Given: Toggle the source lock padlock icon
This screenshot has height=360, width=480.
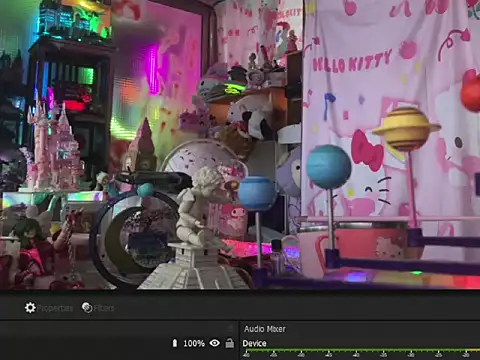Looking at the screenshot, I should pyautogui.click(x=229, y=343).
